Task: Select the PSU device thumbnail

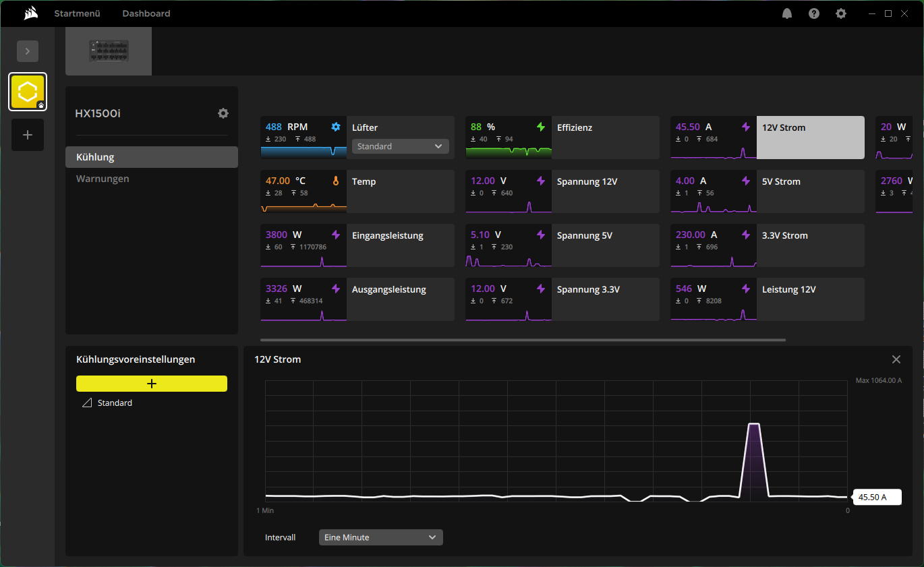Action: pos(109,51)
